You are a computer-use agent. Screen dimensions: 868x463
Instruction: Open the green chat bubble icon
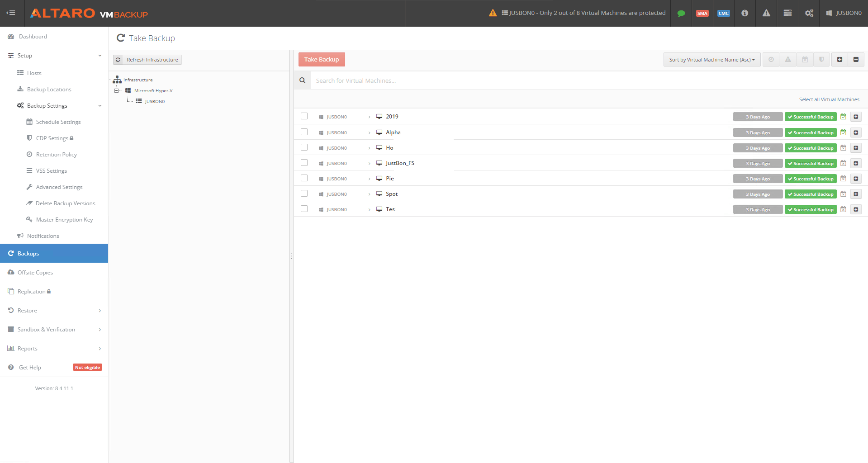pos(681,13)
